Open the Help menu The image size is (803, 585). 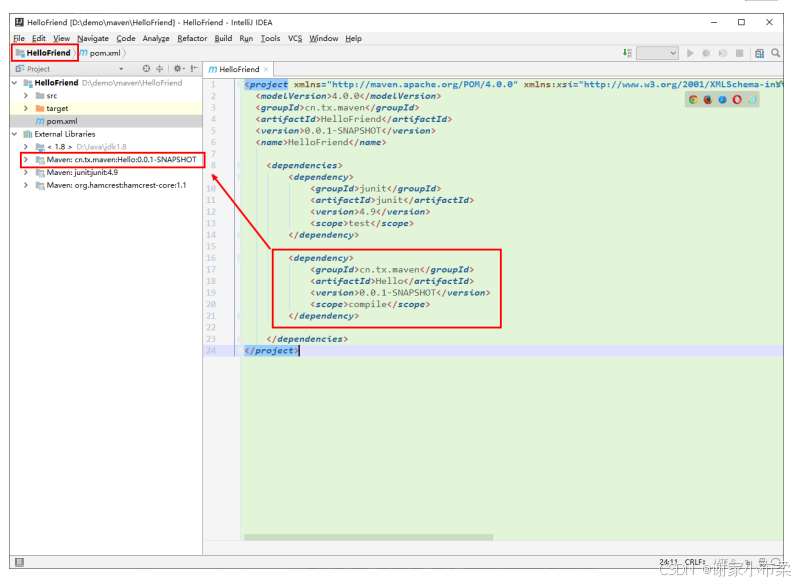click(353, 38)
